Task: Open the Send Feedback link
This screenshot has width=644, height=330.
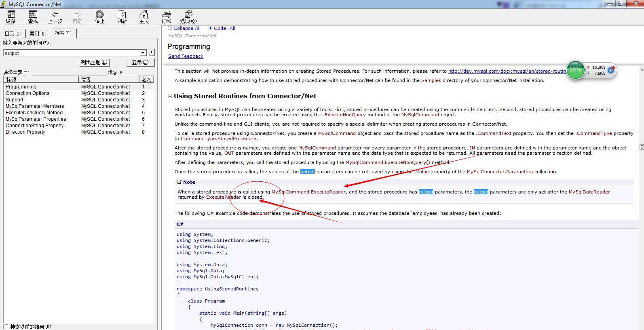Action: click(186, 56)
